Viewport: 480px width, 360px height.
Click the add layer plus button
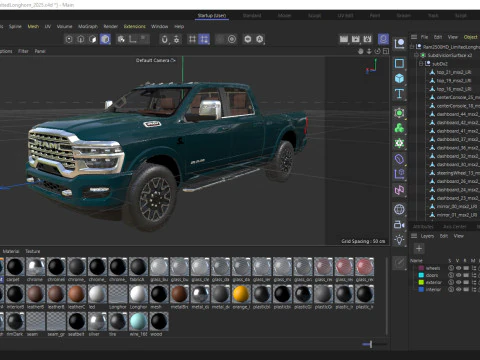pyautogui.click(x=419, y=248)
